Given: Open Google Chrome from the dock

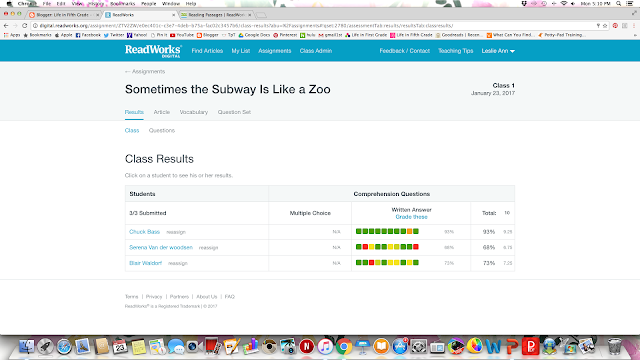Looking at the screenshot, I should (x=344, y=347).
